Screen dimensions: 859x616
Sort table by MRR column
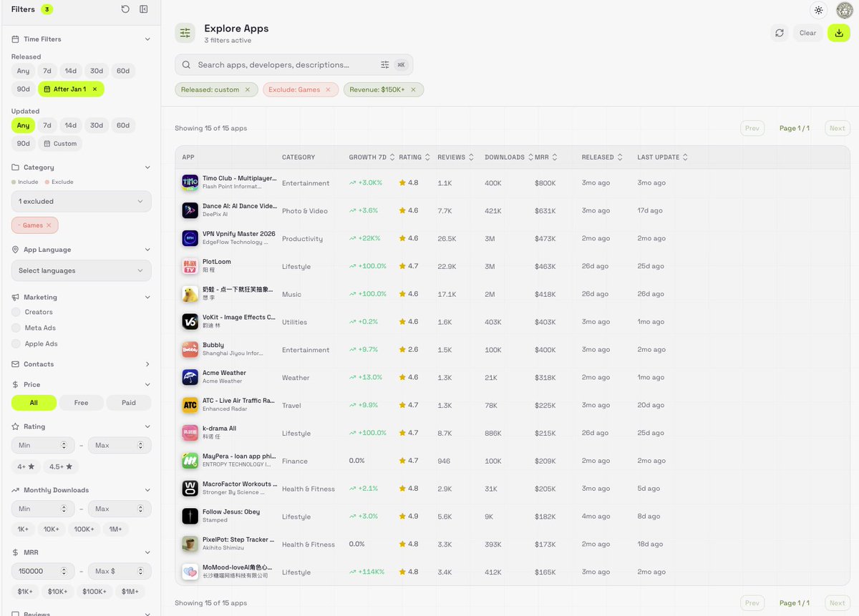coord(546,157)
